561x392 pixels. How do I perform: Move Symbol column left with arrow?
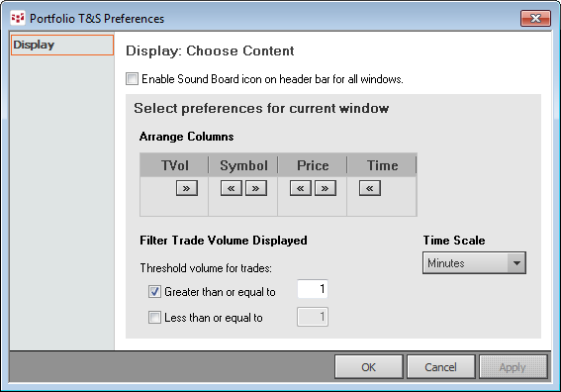pyautogui.click(x=232, y=188)
